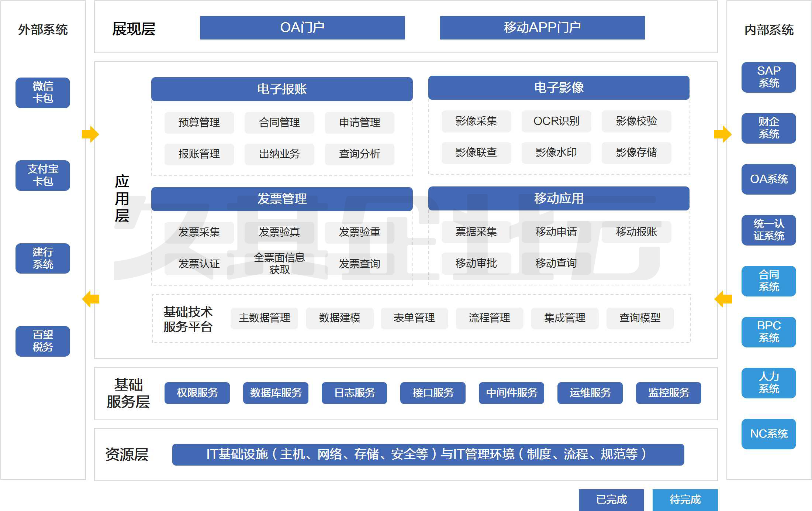The height and width of the screenshot is (511, 812).
Task: Click the 主数据管理 platform tile
Action: point(264,318)
